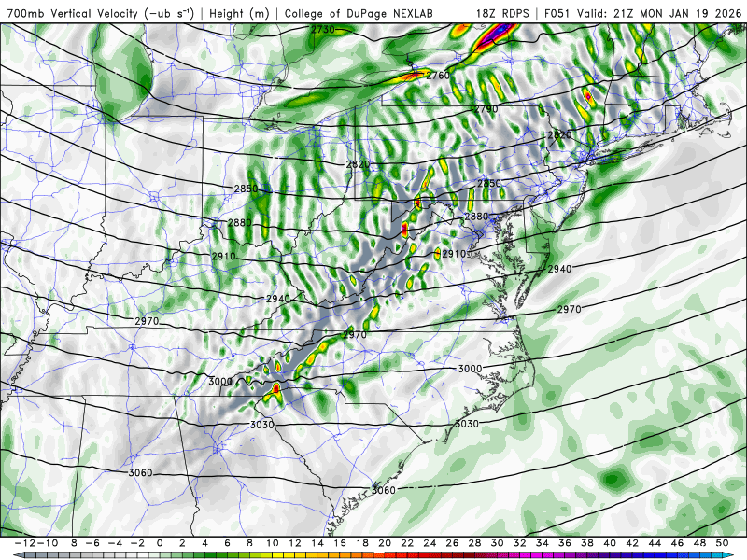Click the 46 value on the color scale

click(x=677, y=543)
